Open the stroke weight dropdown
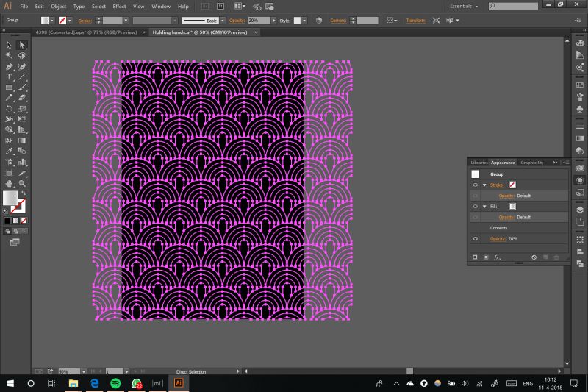This screenshot has width=588, height=392. (x=126, y=21)
